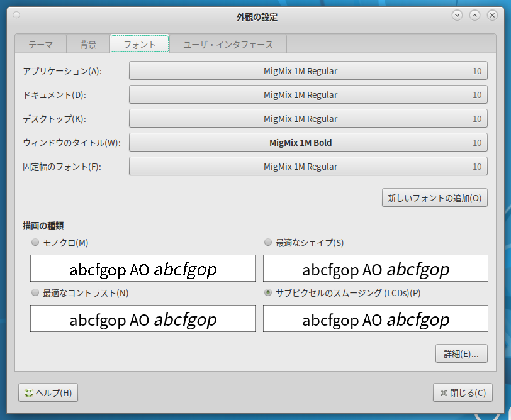This screenshot has height=420, width=511.
Task: Open the 詳細(E)... dialog
Action: click(x=461, y=353)
